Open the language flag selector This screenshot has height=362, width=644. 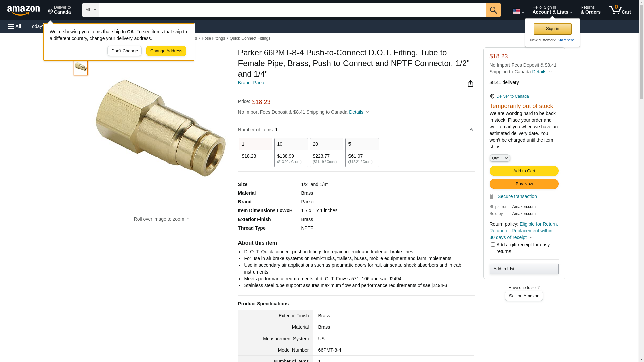tap(518, 11)
